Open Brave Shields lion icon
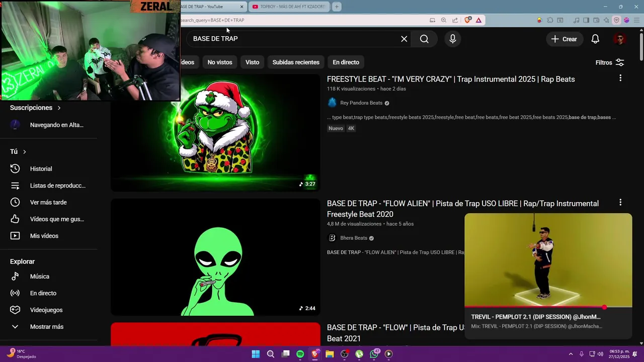 point(468,20)
